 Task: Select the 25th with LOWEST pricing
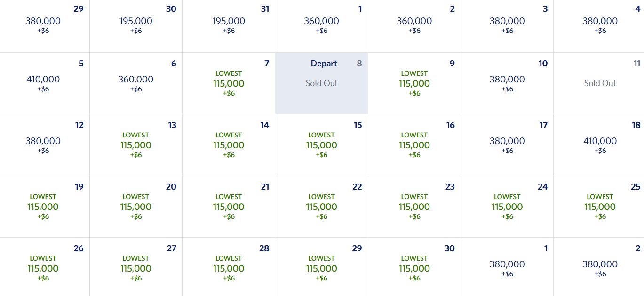[x=600, y=206]
